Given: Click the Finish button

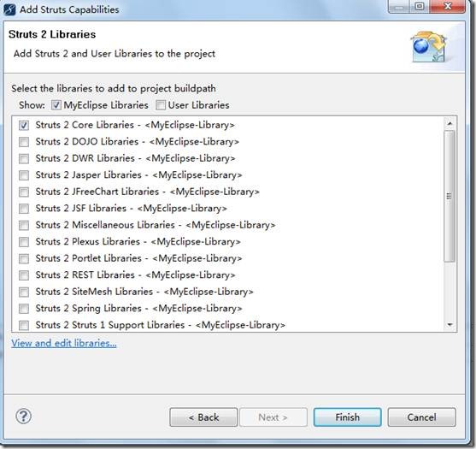Looking at the screenshot, I should pyautogui.click(x=347, y=417).
